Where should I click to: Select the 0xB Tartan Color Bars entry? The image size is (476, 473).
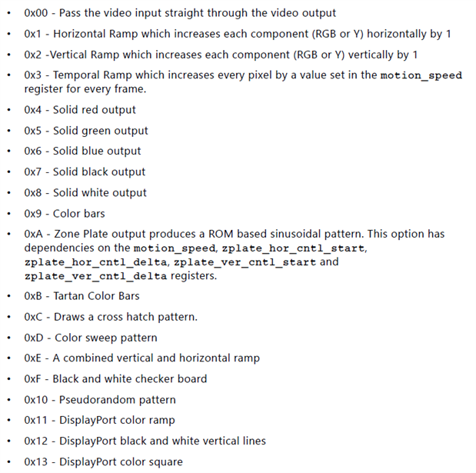(x=82, y=296)
